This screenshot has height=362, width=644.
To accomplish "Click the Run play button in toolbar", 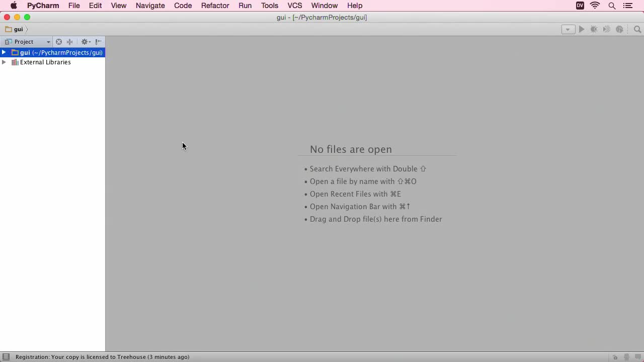I will 582,29.
